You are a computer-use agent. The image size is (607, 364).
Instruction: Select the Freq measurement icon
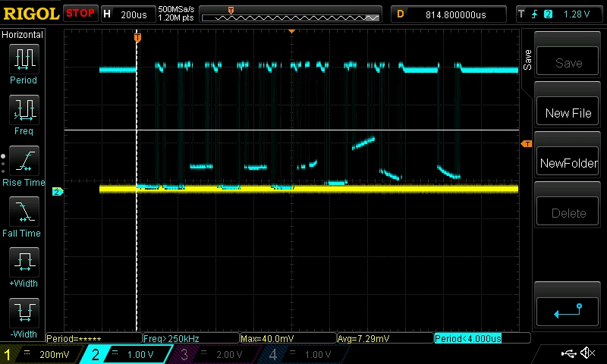[x=24, y=109]
